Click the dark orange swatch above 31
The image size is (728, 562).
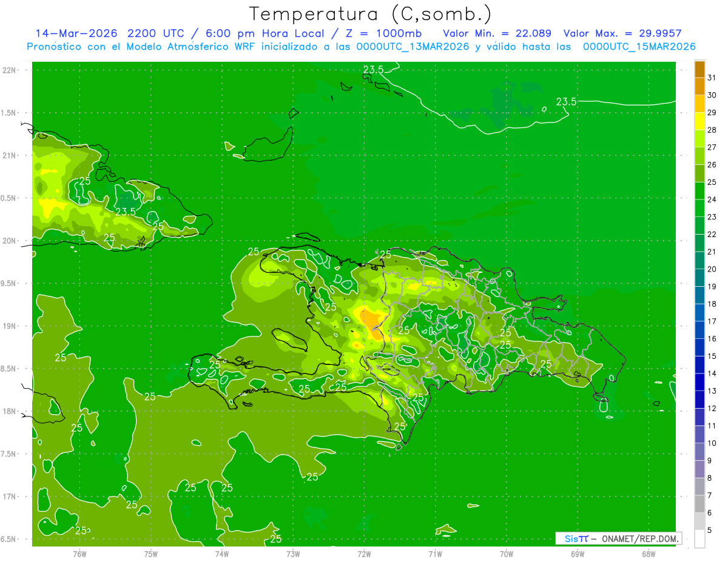pyautogui.click(x=699, y=69)
